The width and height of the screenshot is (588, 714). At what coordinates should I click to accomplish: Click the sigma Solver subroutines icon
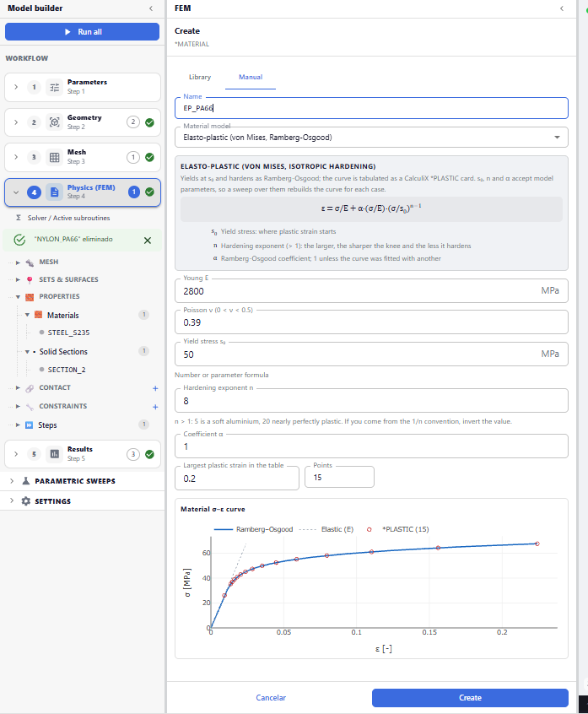tap(19, 218)
